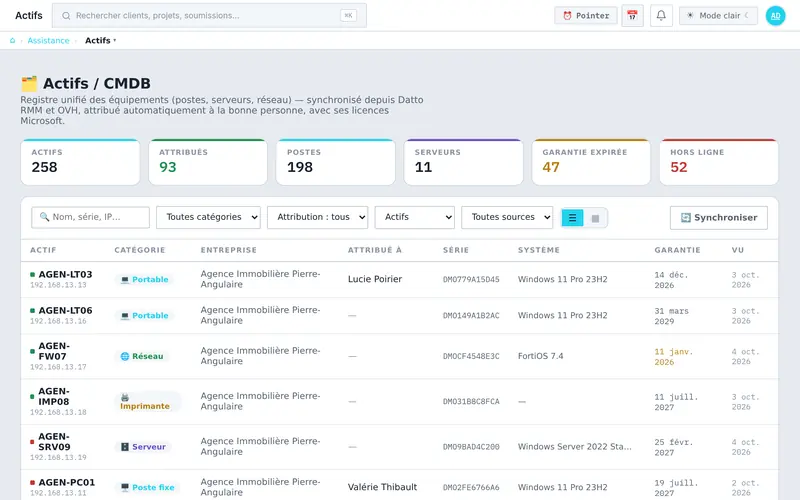This screenshot has width=800, height=500.
Task: Focus the global search field
Action: tap(209, 16)
